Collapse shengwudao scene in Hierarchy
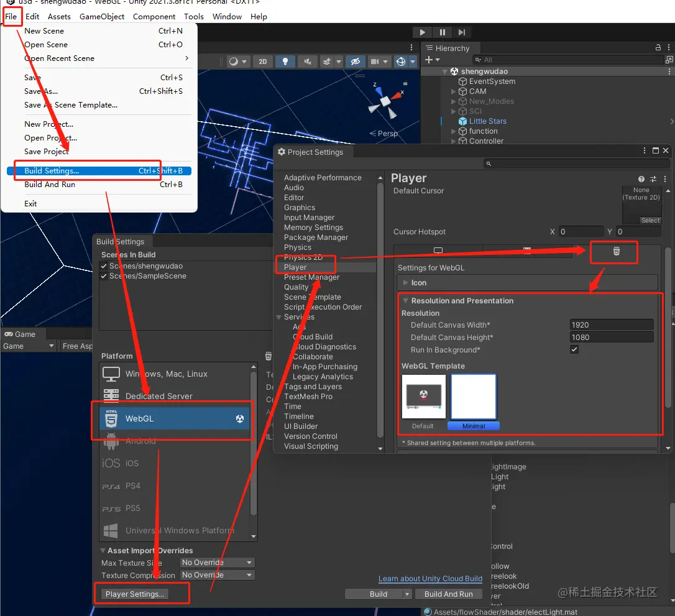 pyautogui.click(x=444, y=71)
